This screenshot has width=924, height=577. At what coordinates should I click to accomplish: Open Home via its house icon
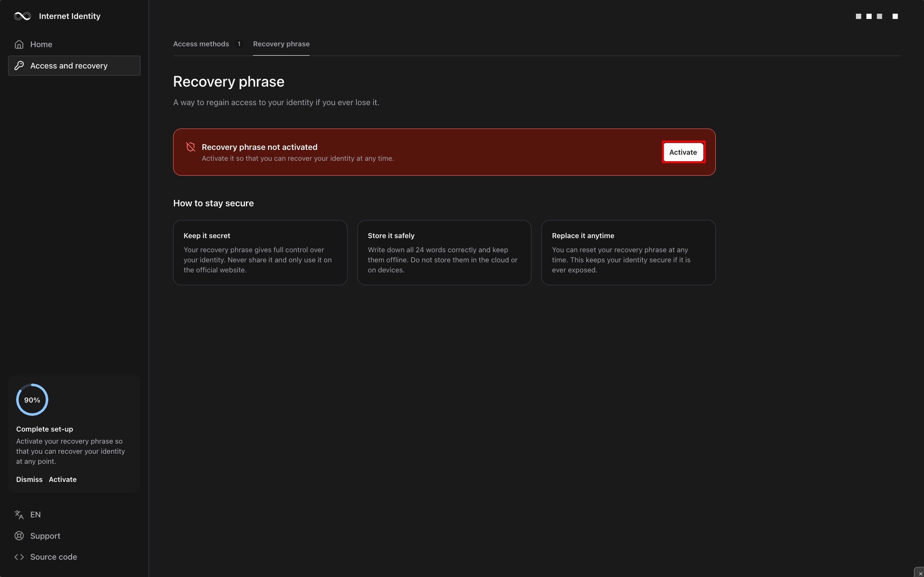coord(19,44)
